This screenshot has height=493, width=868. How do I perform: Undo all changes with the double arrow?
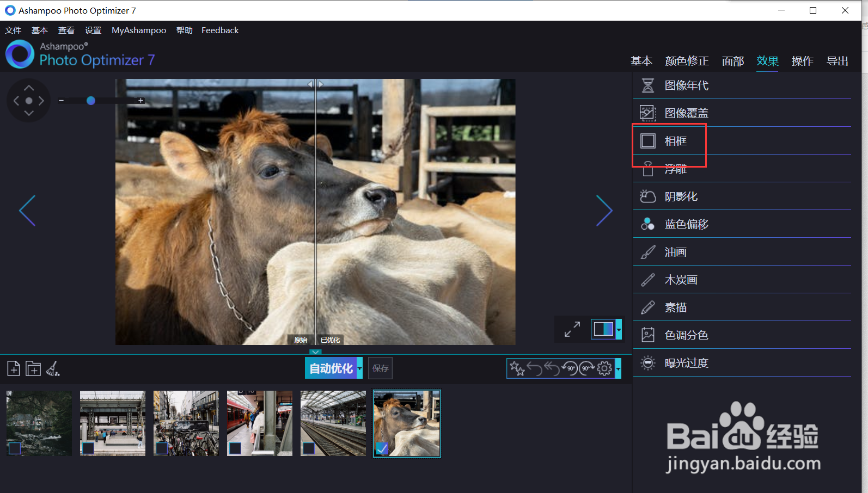pyautogui.click(x=552, y=369)
